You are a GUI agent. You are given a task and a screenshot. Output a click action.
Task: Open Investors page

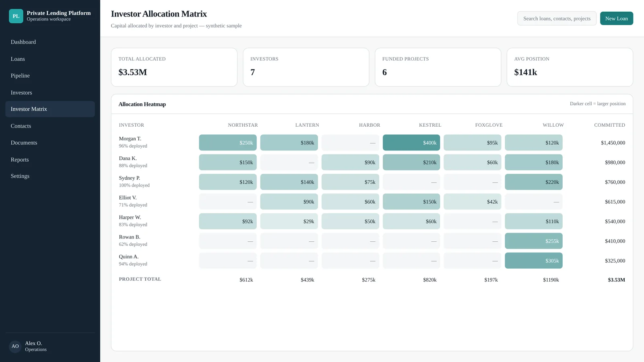(50, 93)
